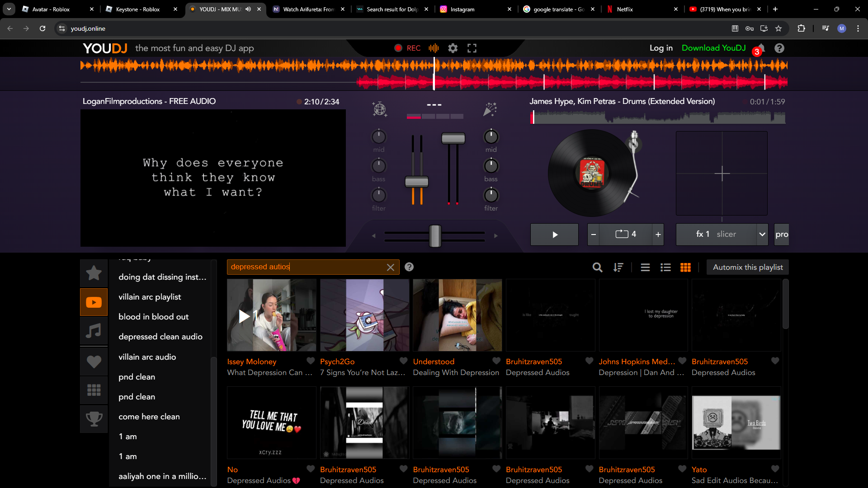Click the search magnifier icon
The image size is (868, 488).
click(598, 267)
